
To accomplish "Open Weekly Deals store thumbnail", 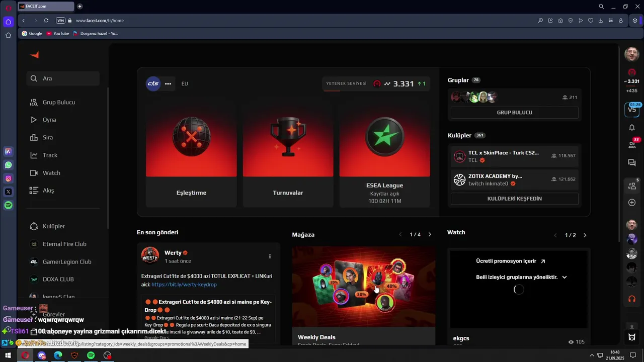I will pyautogui.click(x=364, y=287).
